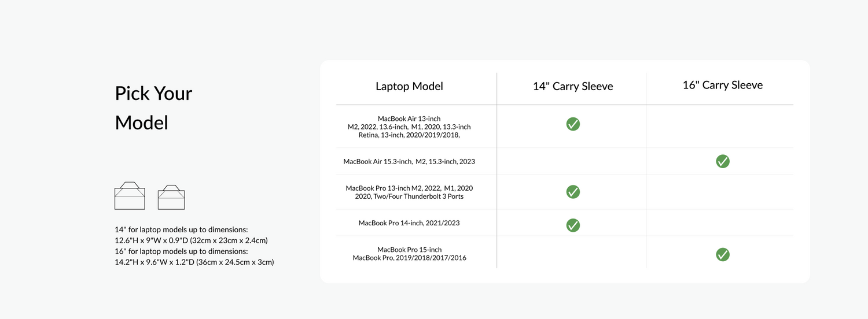The width and height of the screenshot is (868, 319).
Task: Click the smaller carry sleeve bag icon
Action: tap(171, 197)
